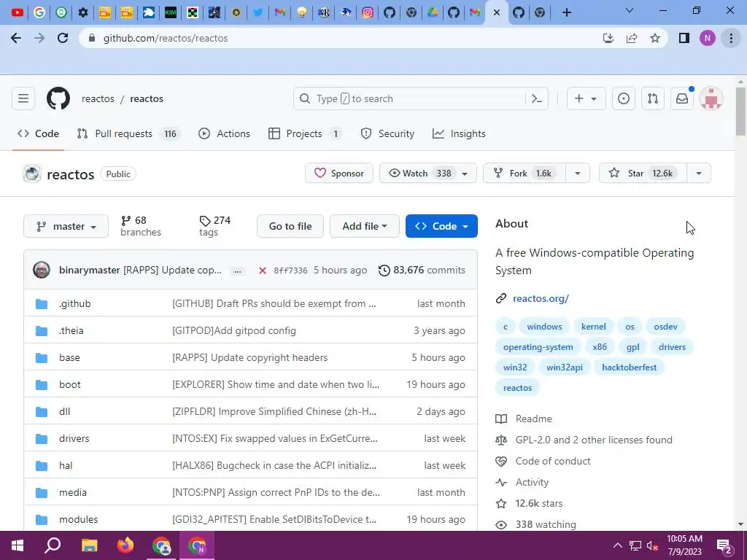The height and width of the screenshot is (560, 747).
Task: Sponsor the reactos project
Action: [338, 174]
